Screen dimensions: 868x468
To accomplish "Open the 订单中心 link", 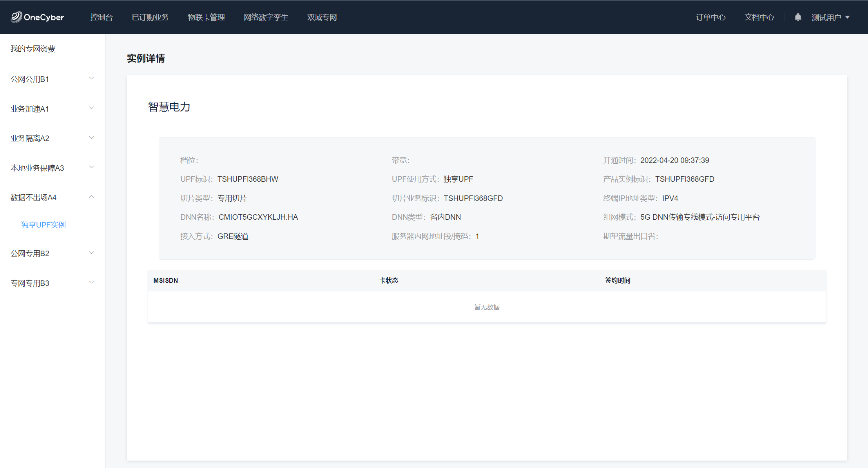I will tap(710, 17).
